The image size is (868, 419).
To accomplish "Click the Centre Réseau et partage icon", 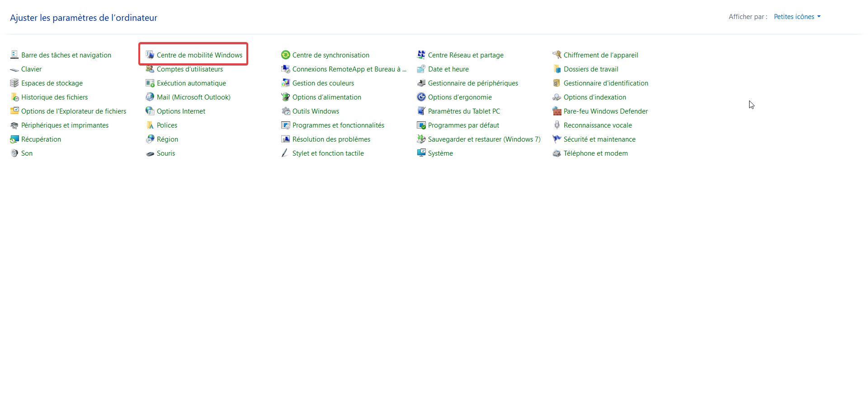I will (x=421, y=55).
